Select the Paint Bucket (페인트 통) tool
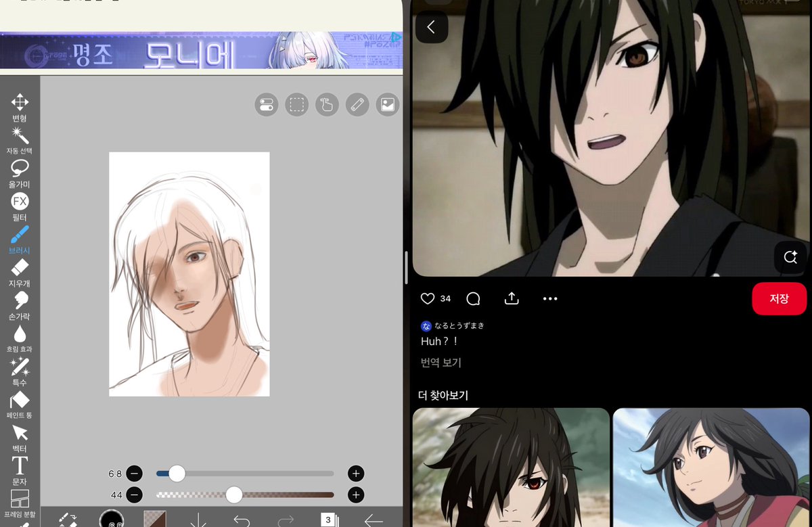812x527 pixels. click(x=20, y=405)
